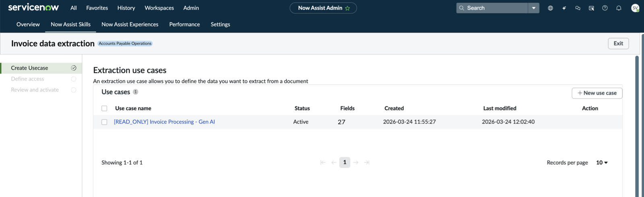
Task: Open the SV user avatar menu
Action: coord(635,8)
